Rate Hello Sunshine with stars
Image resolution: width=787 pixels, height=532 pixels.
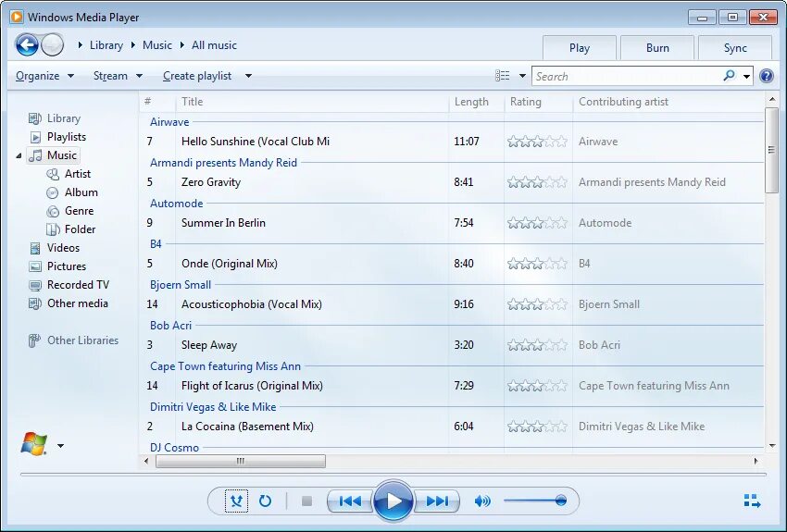click(x=537, y=142)
